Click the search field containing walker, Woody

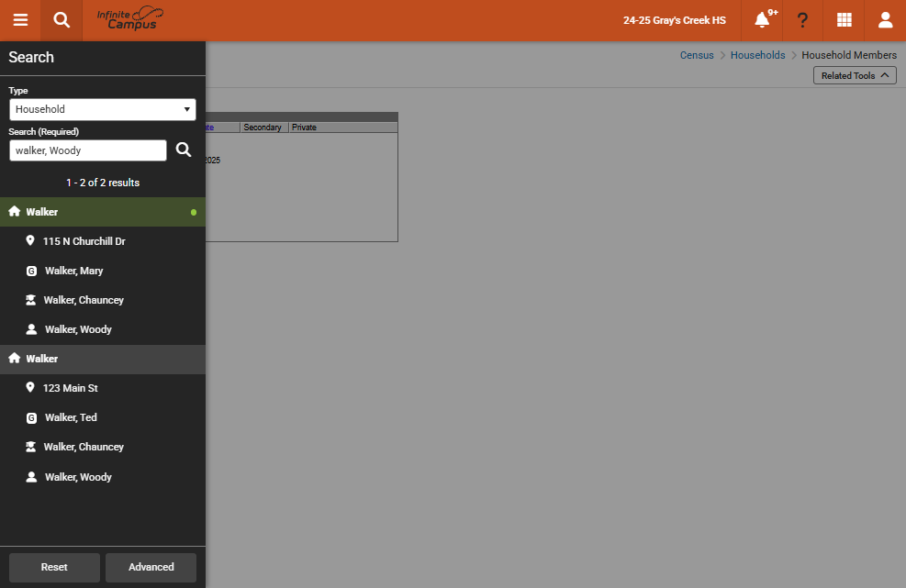pos(88,150)
